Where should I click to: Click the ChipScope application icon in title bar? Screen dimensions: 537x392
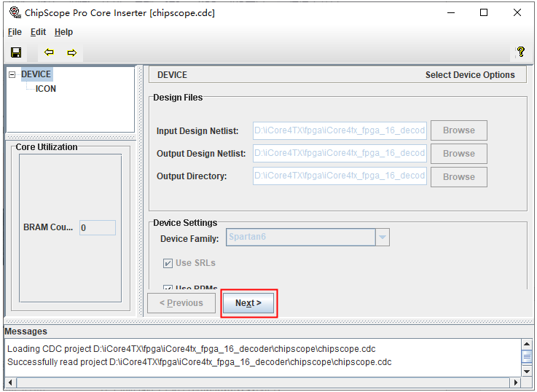click(x=14, y=12)
